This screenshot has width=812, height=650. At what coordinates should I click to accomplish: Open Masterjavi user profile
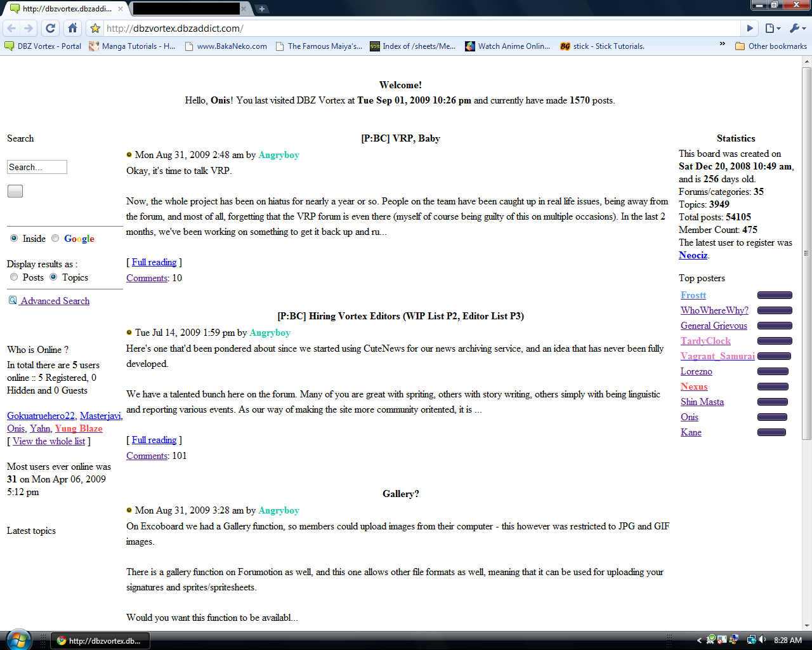(100, 416)
